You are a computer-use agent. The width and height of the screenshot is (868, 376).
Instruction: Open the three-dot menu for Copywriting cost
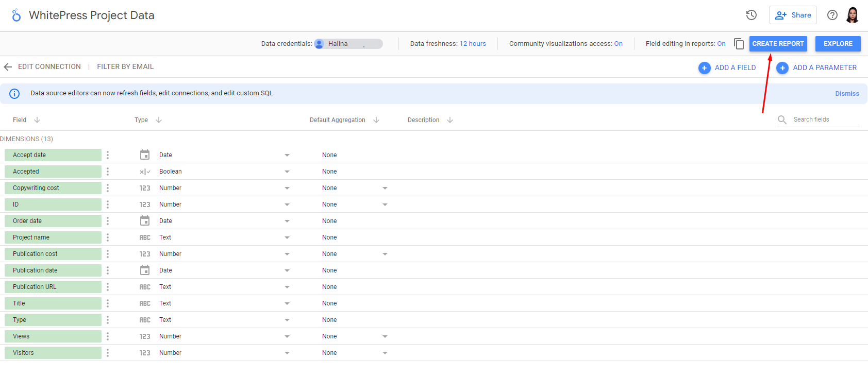click(x=108, y=188)
